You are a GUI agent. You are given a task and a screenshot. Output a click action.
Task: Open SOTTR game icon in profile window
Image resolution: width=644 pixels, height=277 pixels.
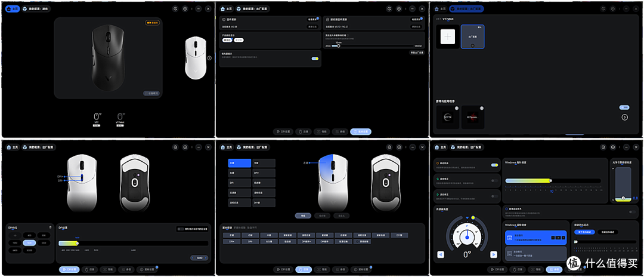(x=448, y=117)
